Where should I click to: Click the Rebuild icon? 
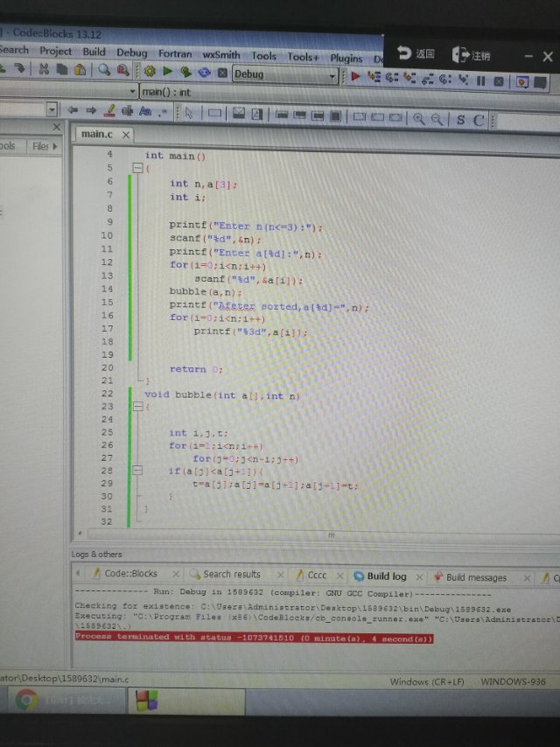(204, 73)
